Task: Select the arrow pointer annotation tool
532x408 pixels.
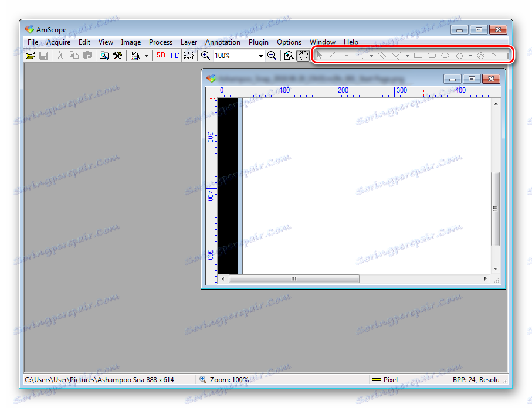Action: point(319,55)
